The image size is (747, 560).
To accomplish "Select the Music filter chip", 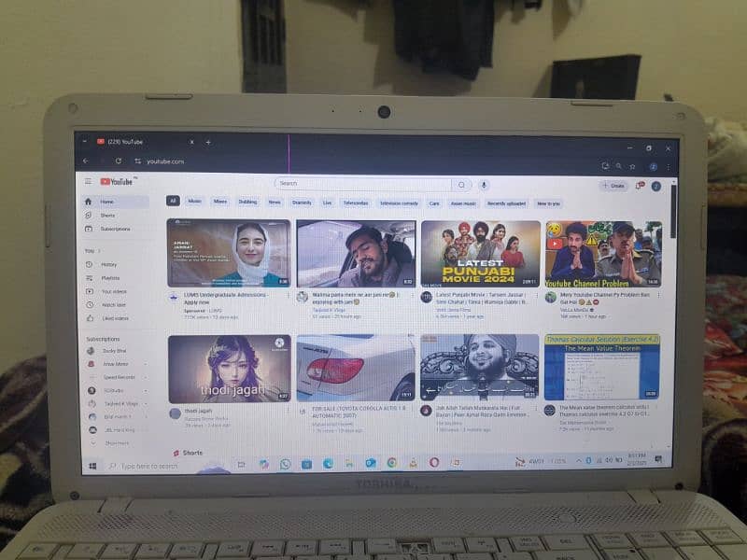I will [x=194, y=202].
